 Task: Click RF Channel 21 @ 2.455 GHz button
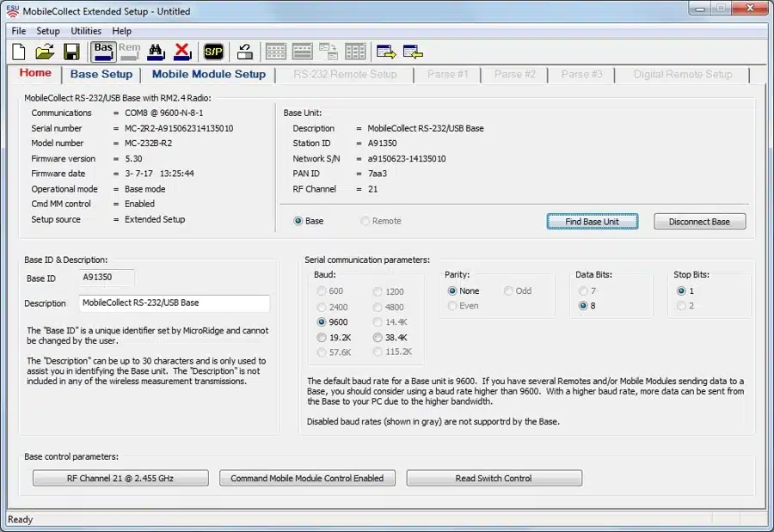click(120, 479)
